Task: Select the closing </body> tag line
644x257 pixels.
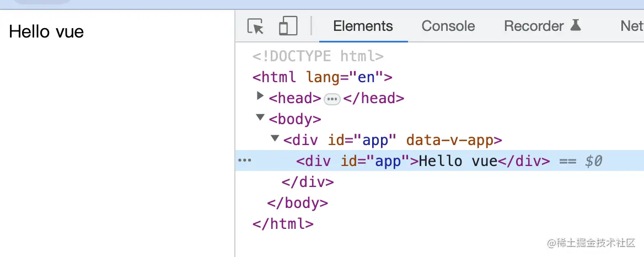Action: click(297, 203)
